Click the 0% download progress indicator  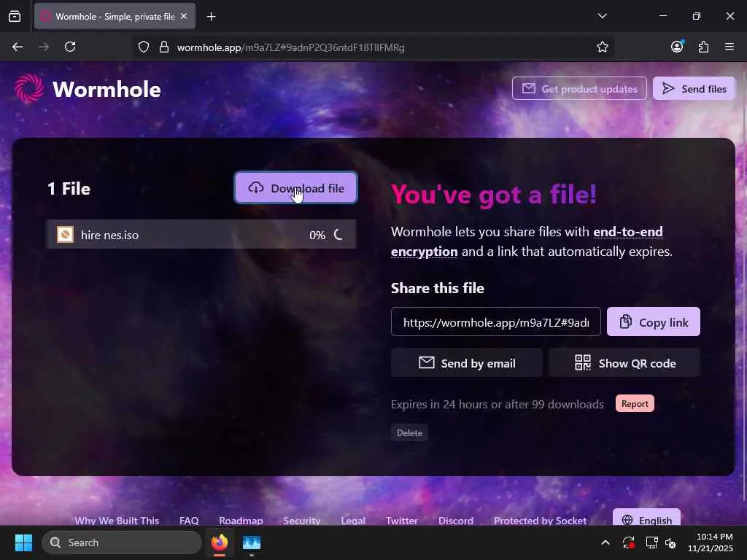pos(317,235)
